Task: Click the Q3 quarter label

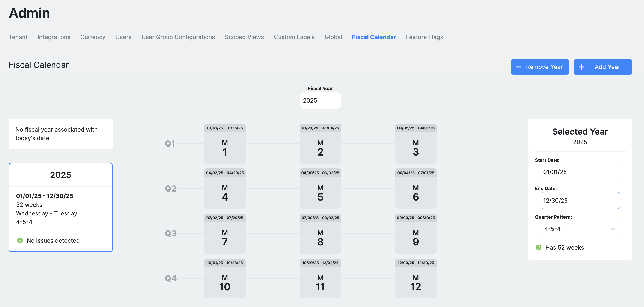Action: (170, 233)
